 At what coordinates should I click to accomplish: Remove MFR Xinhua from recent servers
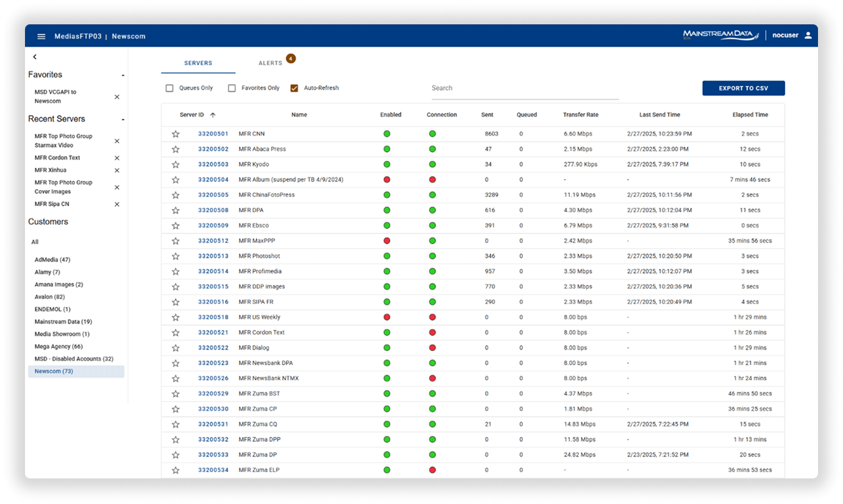(117, 170)
